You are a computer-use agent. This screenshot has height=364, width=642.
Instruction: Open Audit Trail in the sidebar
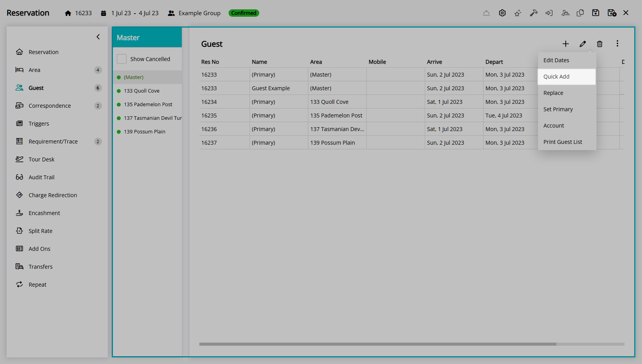pyautogui.click(x=41, y=177)
